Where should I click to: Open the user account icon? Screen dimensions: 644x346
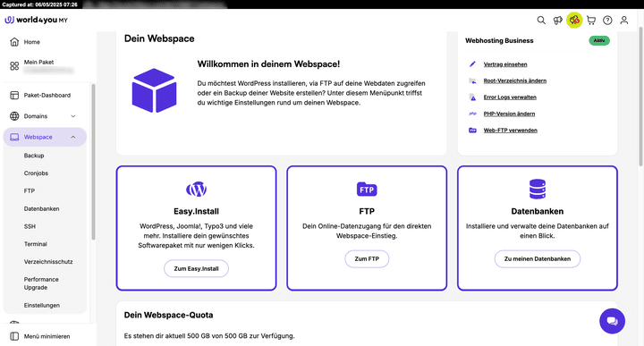[624, 20]
